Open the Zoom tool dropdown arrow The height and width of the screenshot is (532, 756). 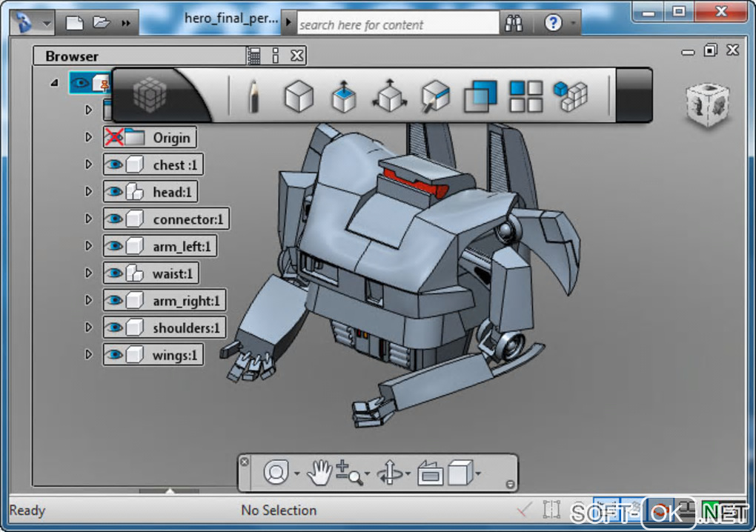click(366, 474)
